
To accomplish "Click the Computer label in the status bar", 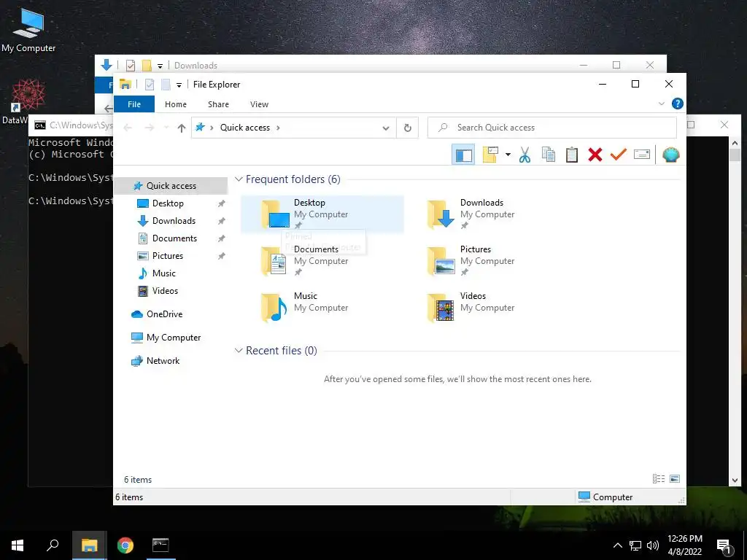I will pos(613,497).
